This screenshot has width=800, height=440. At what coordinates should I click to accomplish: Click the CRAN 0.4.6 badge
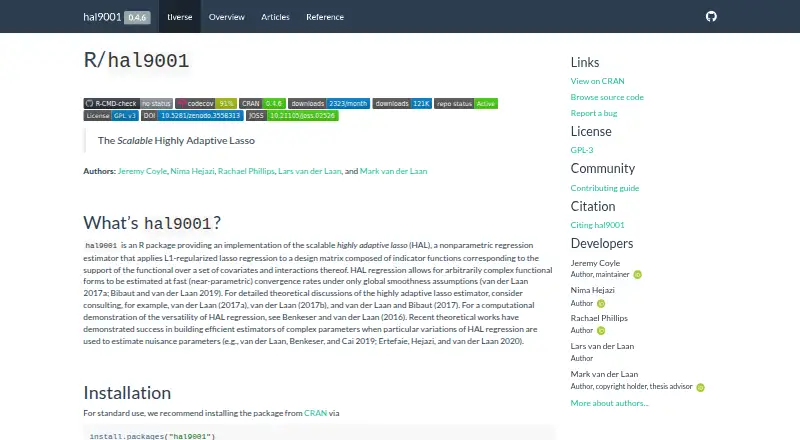(262, 104)
